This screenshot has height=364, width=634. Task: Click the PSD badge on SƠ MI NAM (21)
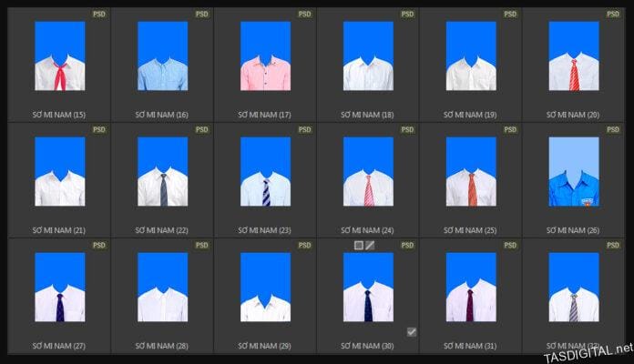click(x=99, y=130)
